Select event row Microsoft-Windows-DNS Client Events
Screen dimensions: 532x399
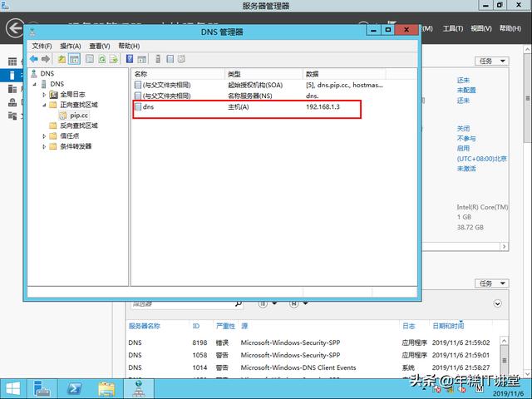point(314,367)
